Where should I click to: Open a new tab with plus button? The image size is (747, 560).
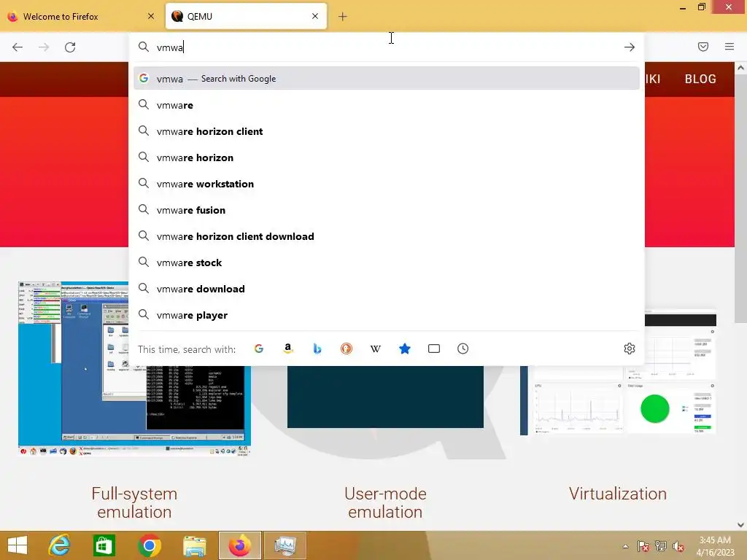pyautogui.click(x=343, y=17)
